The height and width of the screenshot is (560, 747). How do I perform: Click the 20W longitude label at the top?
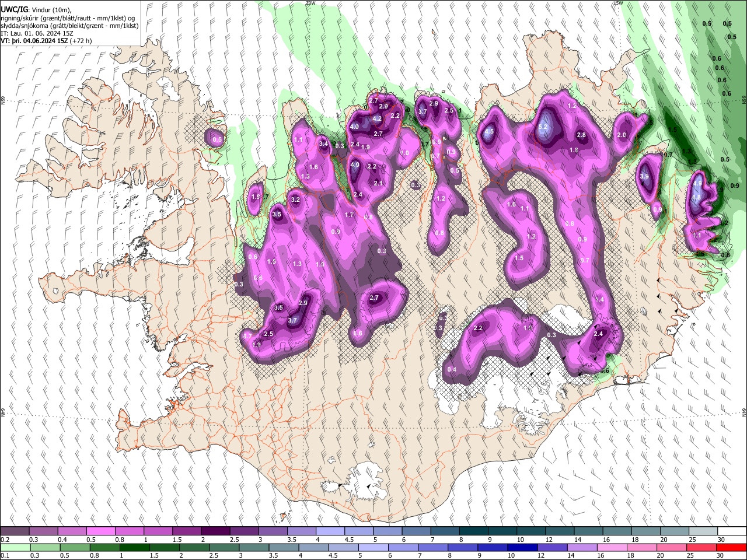coord(310,3)
